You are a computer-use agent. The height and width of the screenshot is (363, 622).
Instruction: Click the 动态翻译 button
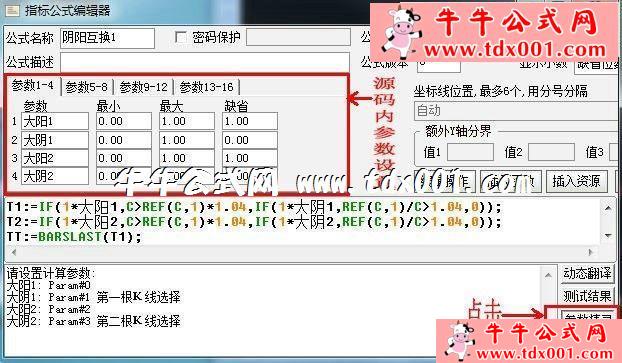587,273
